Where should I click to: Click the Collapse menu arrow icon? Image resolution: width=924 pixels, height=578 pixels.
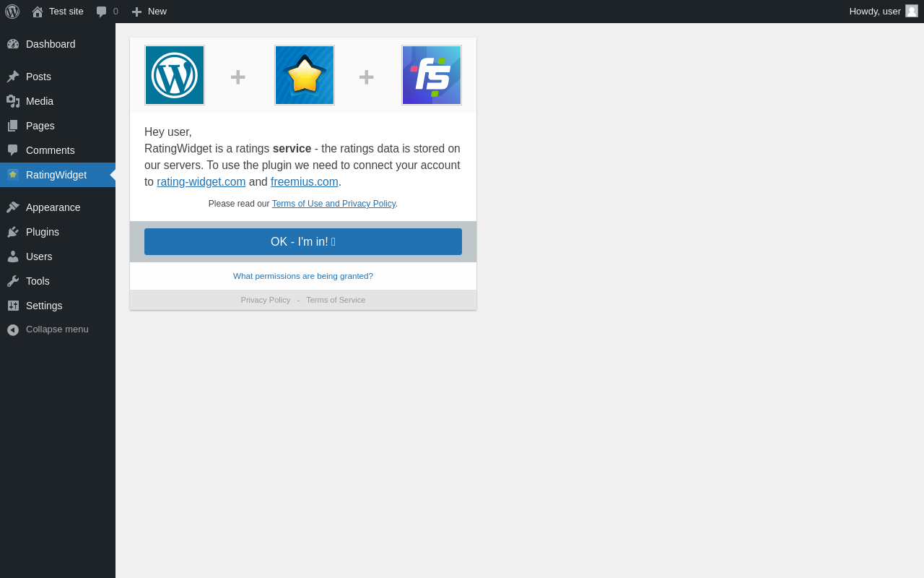coord(13,329)
